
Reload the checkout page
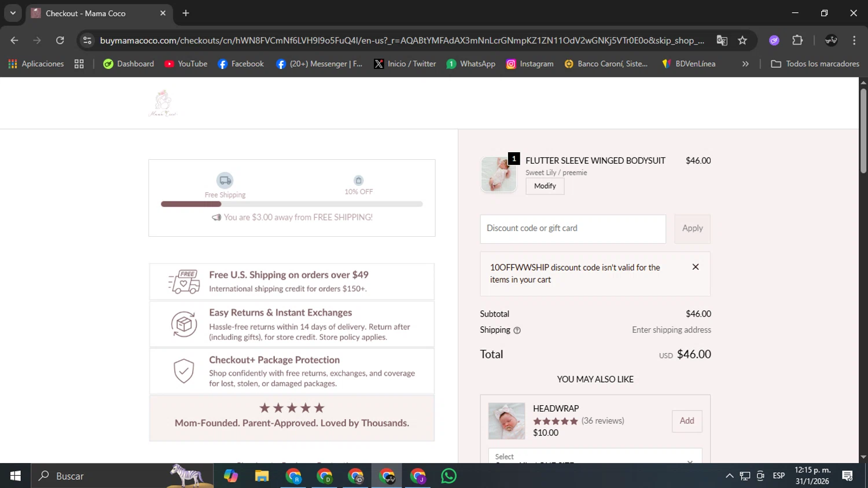[60, 40]
